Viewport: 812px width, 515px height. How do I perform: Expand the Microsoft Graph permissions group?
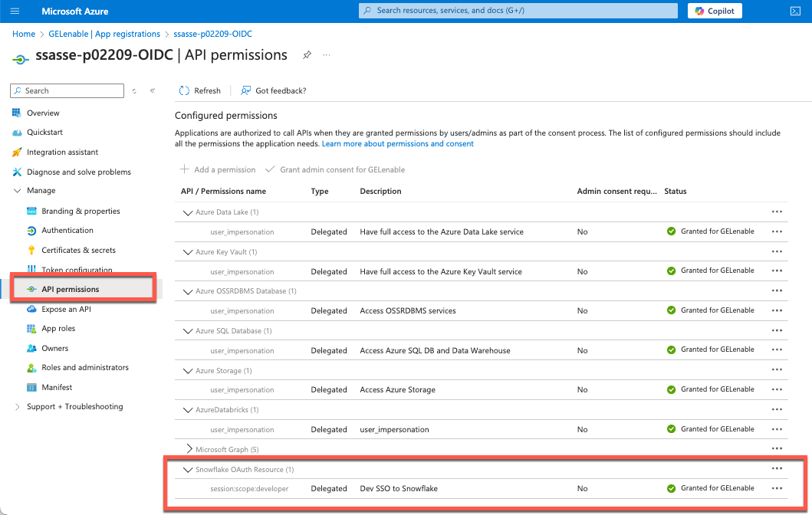189,449
